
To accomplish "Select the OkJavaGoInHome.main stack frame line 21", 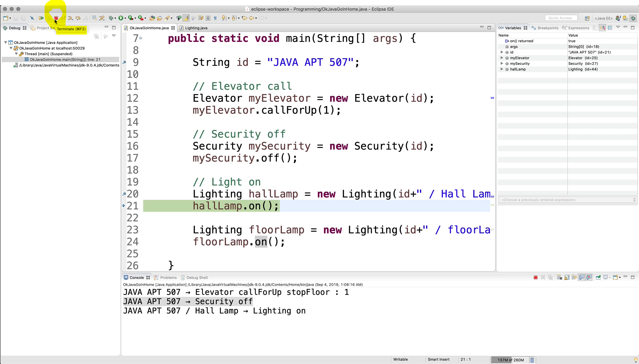I will tap(65, 60).
